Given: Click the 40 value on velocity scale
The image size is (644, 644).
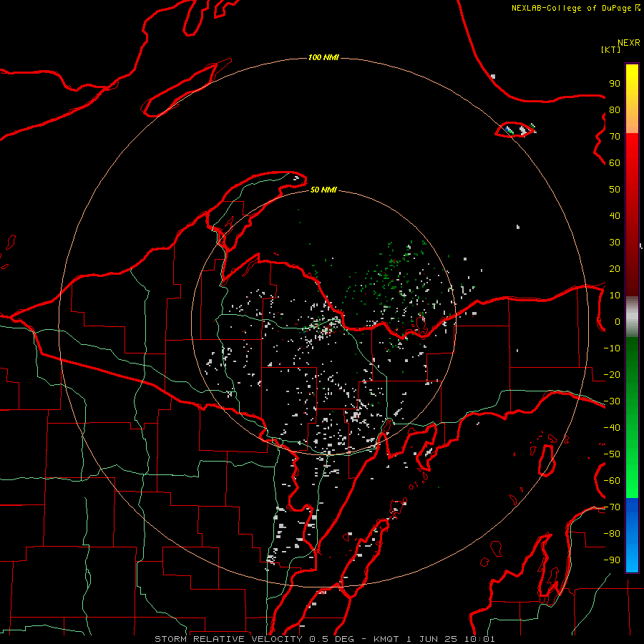Looking at the screenshot, I should coord(615,216).
